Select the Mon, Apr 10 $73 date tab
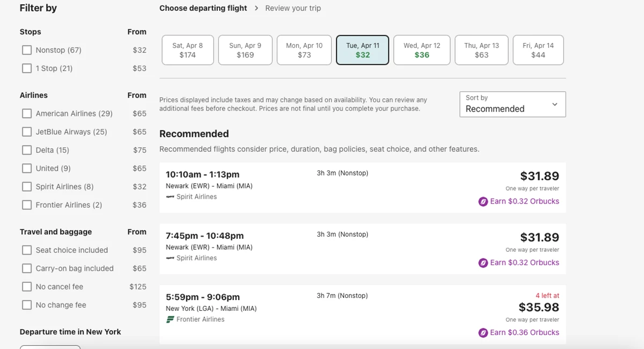Screen dimensions: 644x349 [304, 50]
